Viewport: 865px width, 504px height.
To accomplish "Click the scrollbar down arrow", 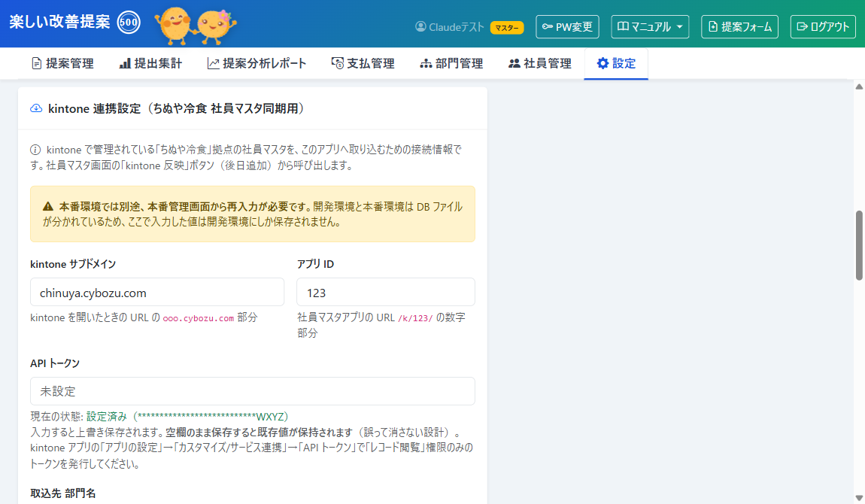I will (x=859, y=498).
